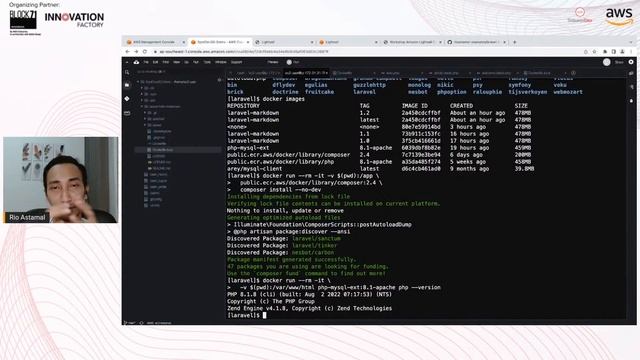Select the highlighted file in the tree
640x360 pixels.
[x=178, y=150]
